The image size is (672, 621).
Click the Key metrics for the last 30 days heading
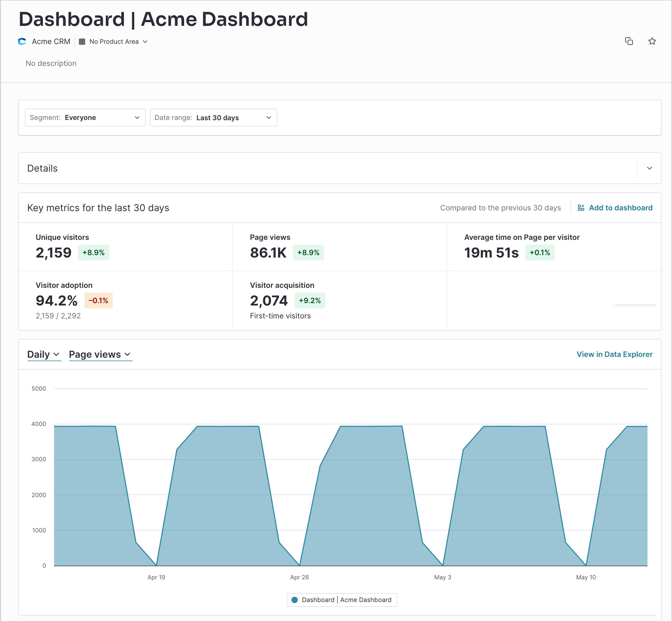point(98,208)
